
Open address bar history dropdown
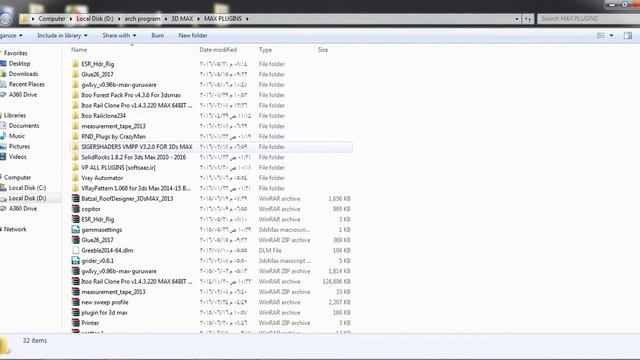point(517,19)
